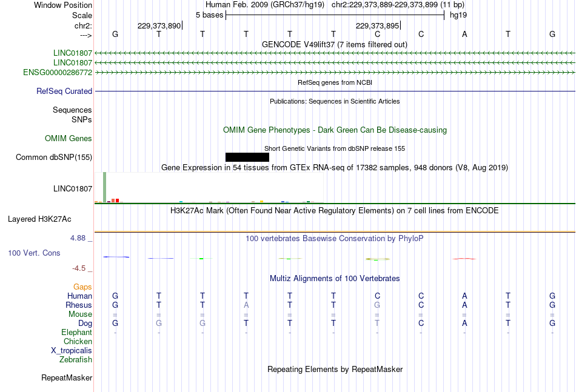Screen dimensions: 576x392
Task: Open Short Genetic Variants from dbSNP title
Action: 334,148
